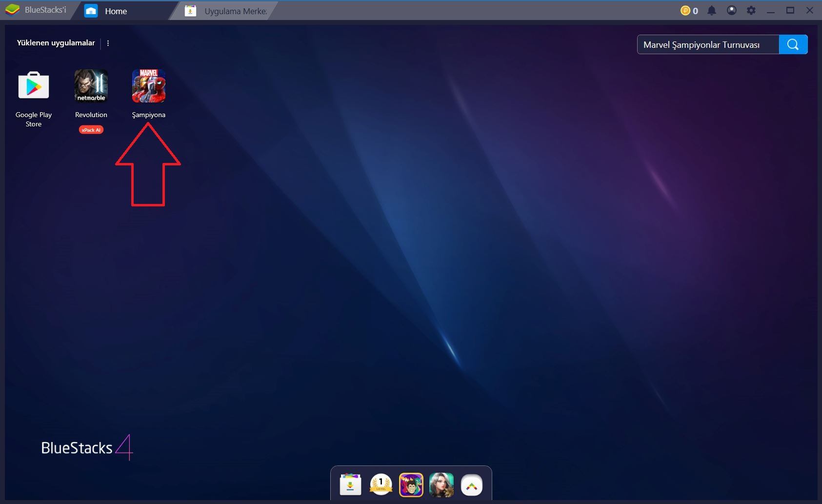Click the Revolution app label
822x504 pixels.
click(91, 115)
